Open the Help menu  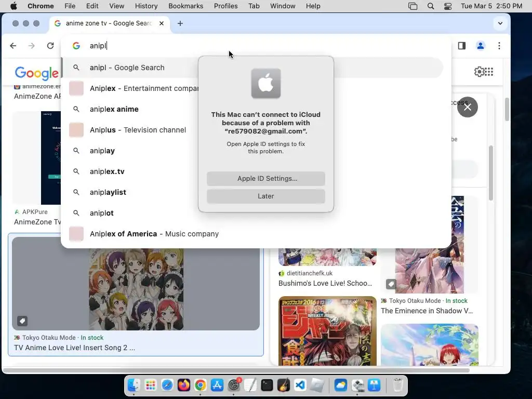(x=313, y=6)
